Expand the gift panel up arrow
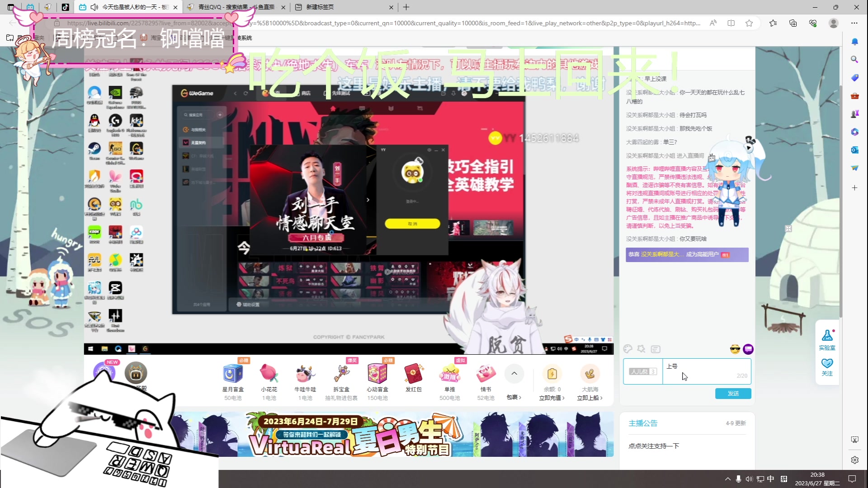This screenshot has width=868, height=488. [514, 373]
